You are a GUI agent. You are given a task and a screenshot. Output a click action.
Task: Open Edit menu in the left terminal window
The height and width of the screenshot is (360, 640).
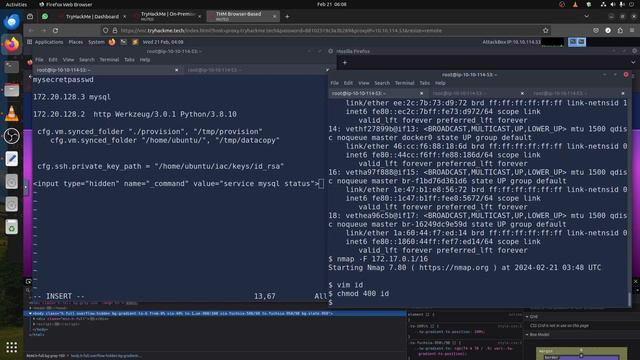point(53,60)
